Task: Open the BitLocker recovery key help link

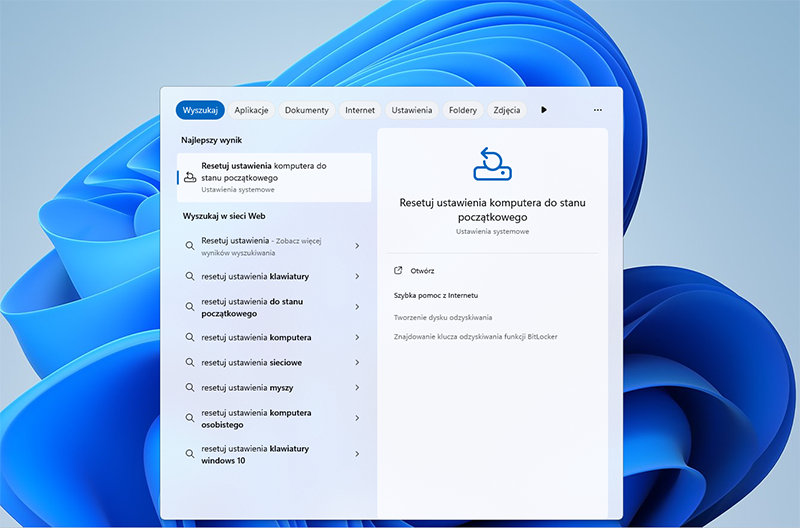Action: coord(475,337)
